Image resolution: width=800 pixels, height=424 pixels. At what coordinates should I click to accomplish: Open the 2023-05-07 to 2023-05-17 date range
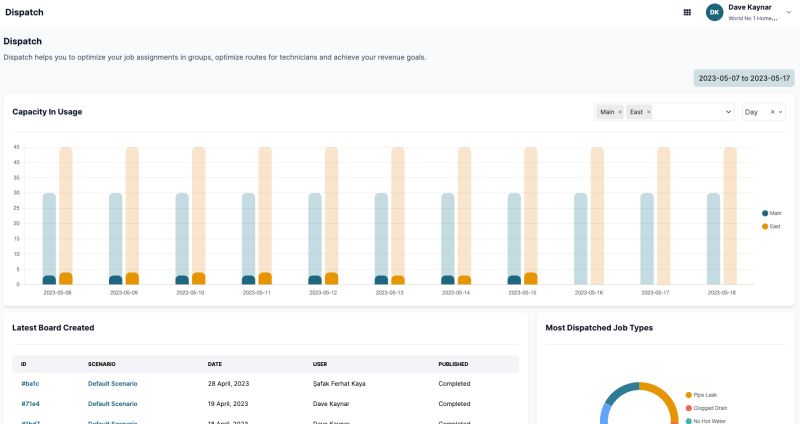point(744,78)
